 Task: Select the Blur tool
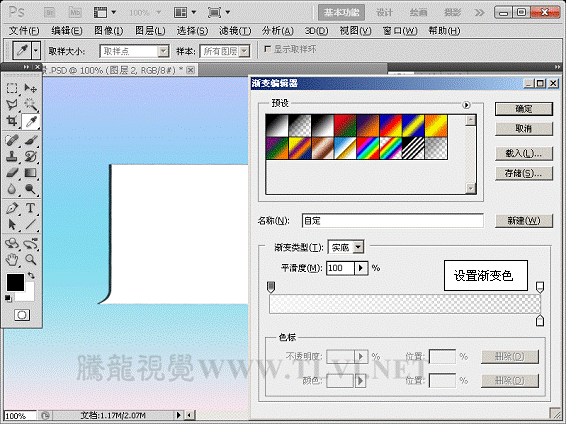12,189
